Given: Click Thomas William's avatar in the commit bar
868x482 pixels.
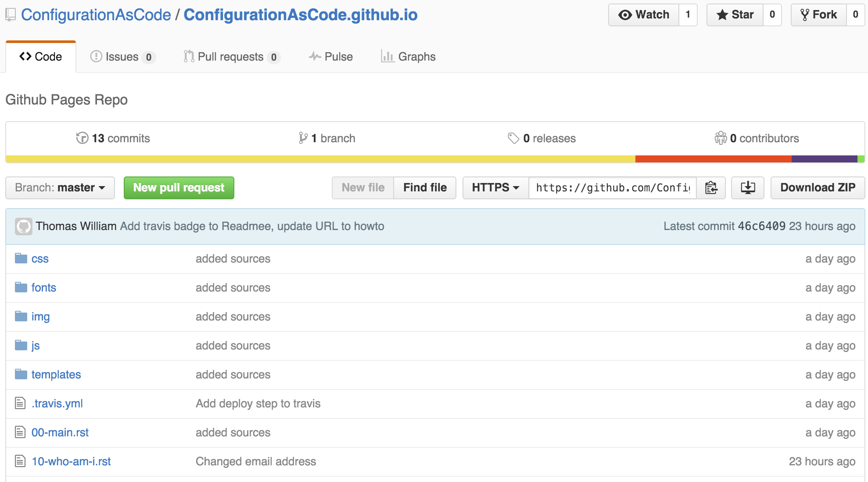Looking at the screenshot, I should [x=24, y=226].
